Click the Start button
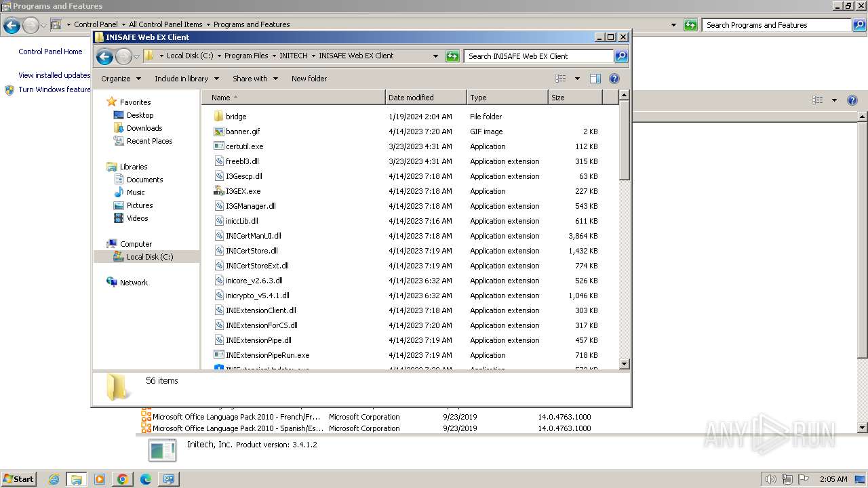This screenshot has height=488, width=868. [x=18, y=479]
